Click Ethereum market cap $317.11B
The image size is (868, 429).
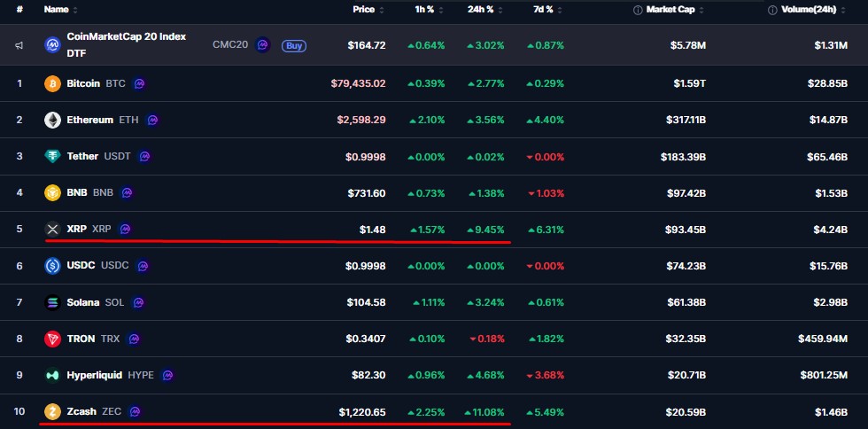686,121
